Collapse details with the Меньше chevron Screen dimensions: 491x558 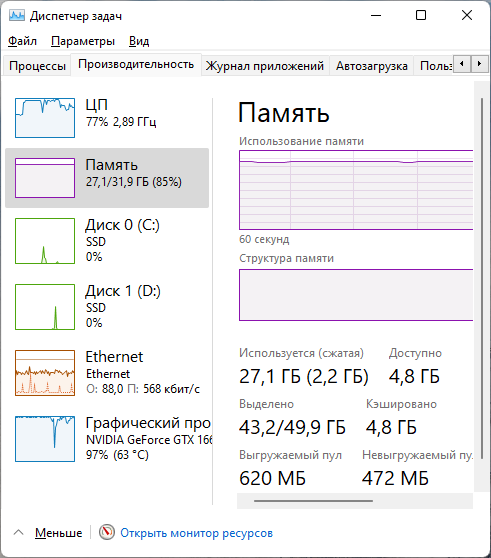(19, 532)
